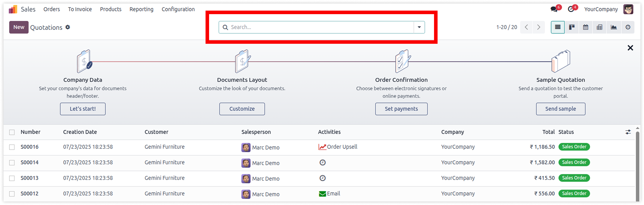Switch to List view
The height and width of the screenshot is (205, 644).
point(558,27)
